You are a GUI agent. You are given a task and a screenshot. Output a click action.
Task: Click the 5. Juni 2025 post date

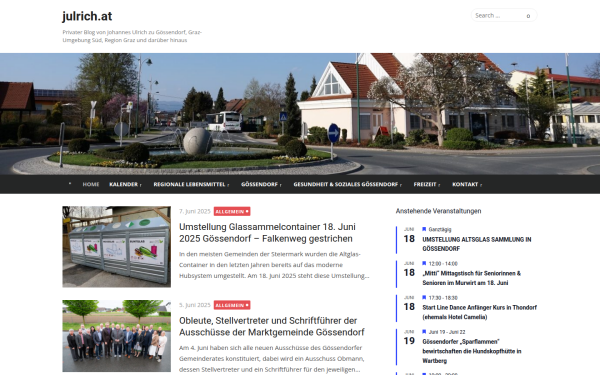coord(195,305)
